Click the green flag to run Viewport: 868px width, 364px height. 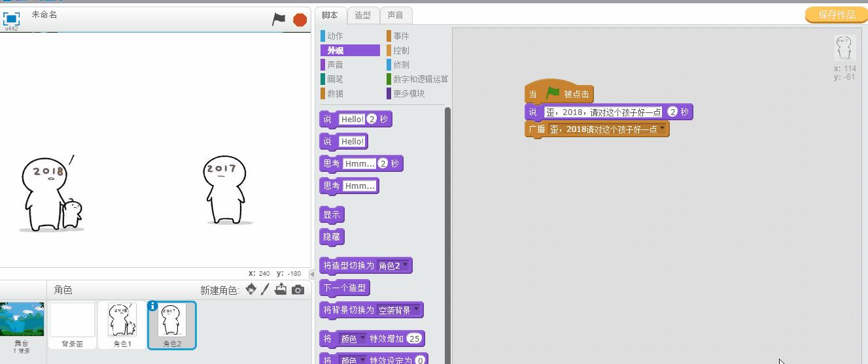coord(279,20)
